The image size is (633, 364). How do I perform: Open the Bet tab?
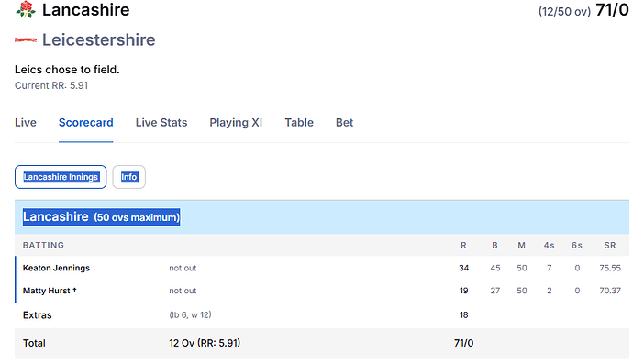[x=344, y=123]
